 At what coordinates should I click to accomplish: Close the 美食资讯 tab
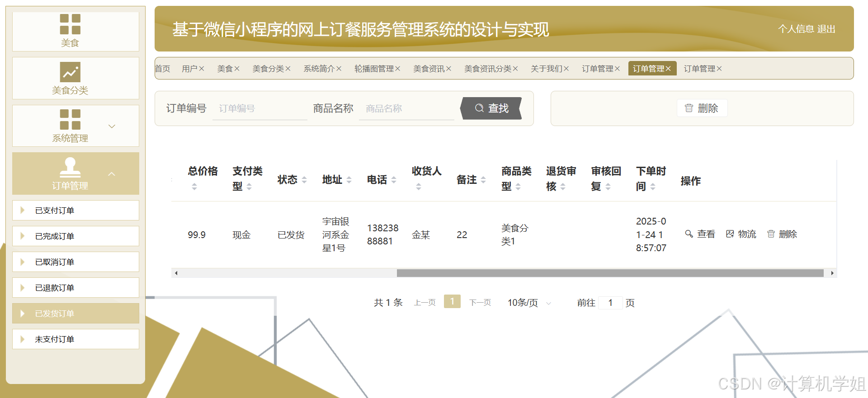pyautogui.click(x=449, y=69)
